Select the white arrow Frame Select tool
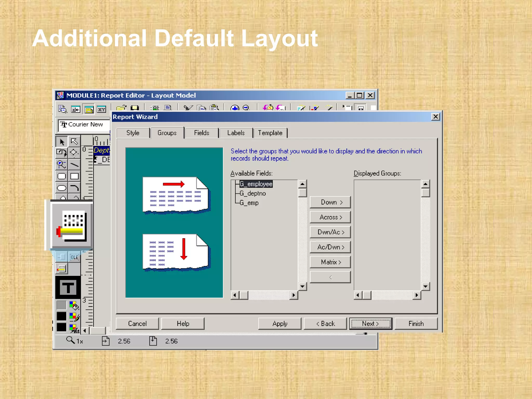532x399 pixels. 74,142
